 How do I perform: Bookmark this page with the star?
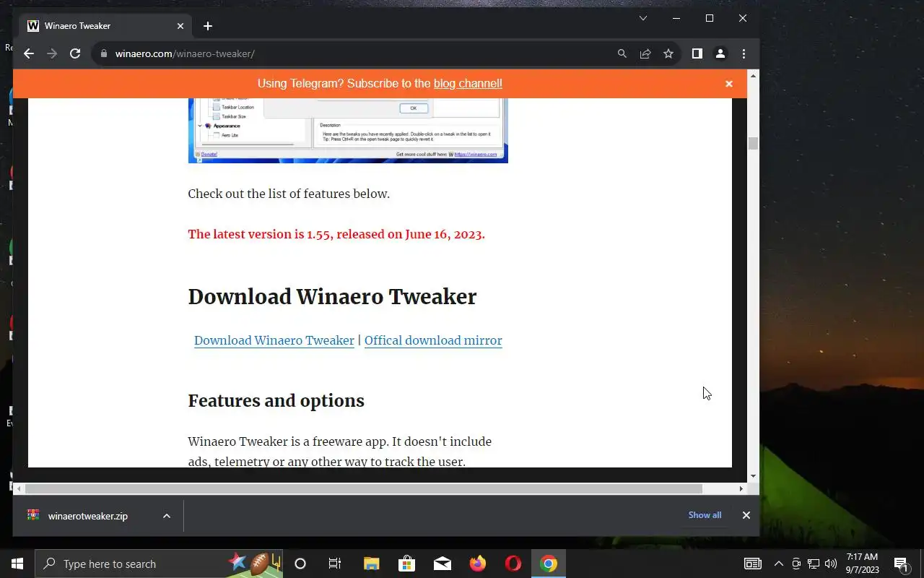click(668, 53)
